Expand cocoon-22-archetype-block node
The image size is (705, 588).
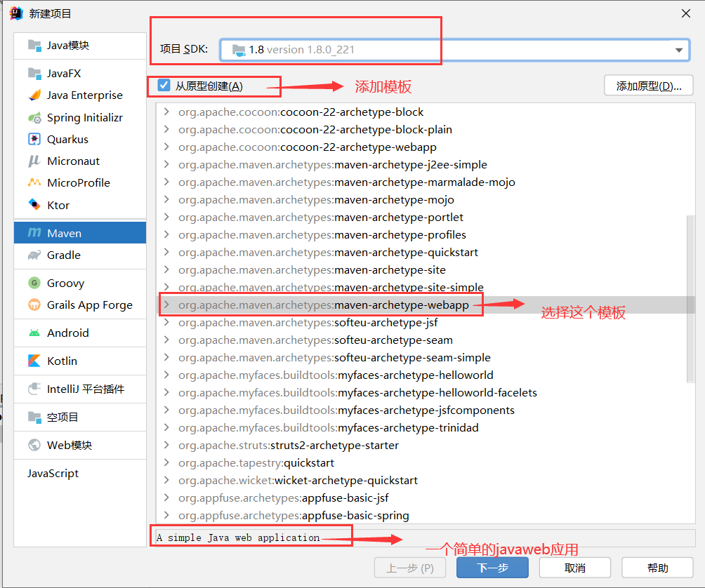[x=167, y=112]
